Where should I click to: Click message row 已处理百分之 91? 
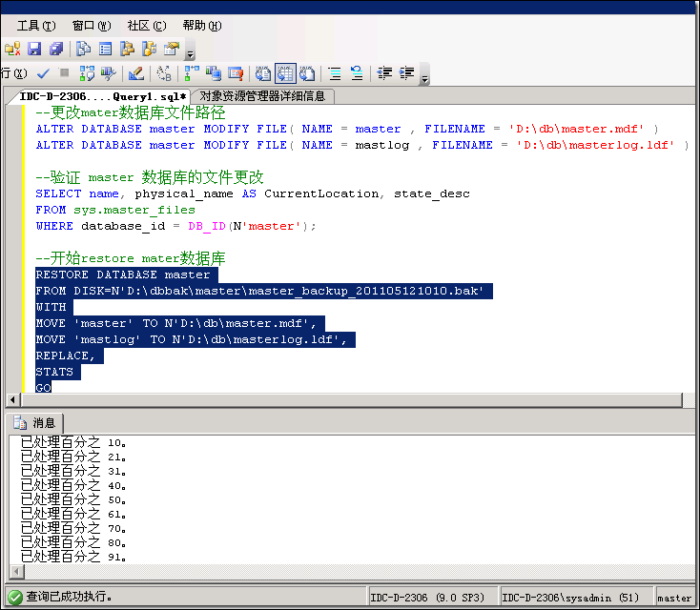[x=73, y=557]
